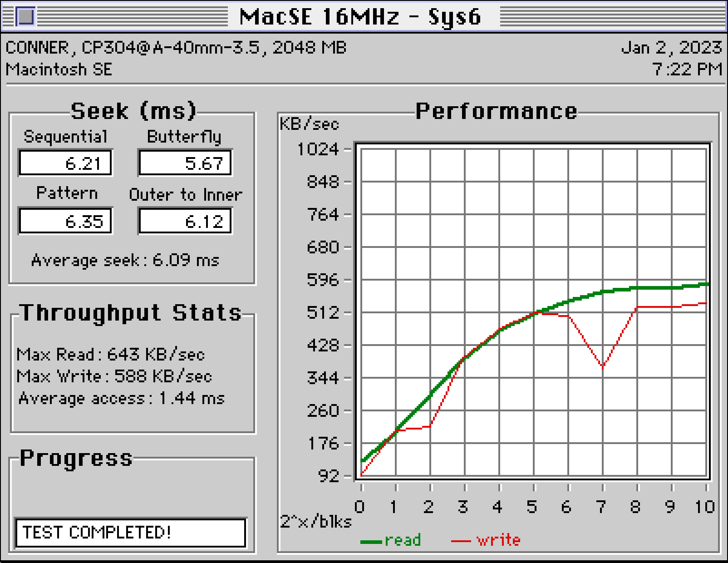Click the Average access time text

tap(121, 398)
